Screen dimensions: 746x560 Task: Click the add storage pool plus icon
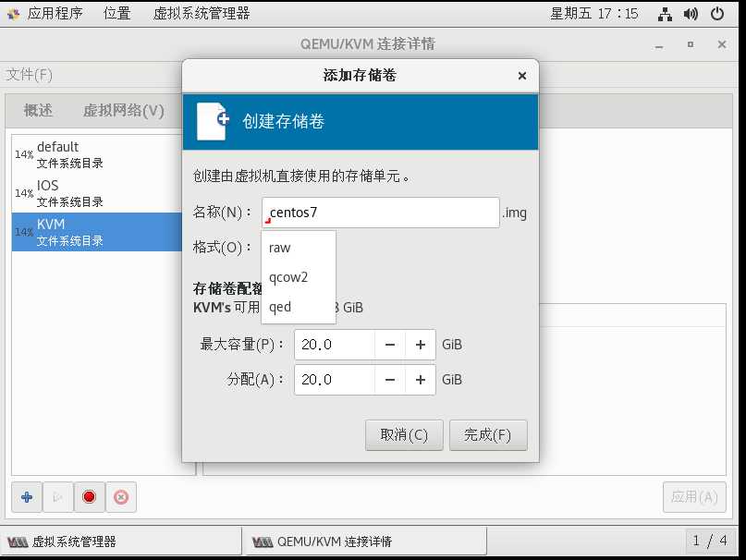27,497
